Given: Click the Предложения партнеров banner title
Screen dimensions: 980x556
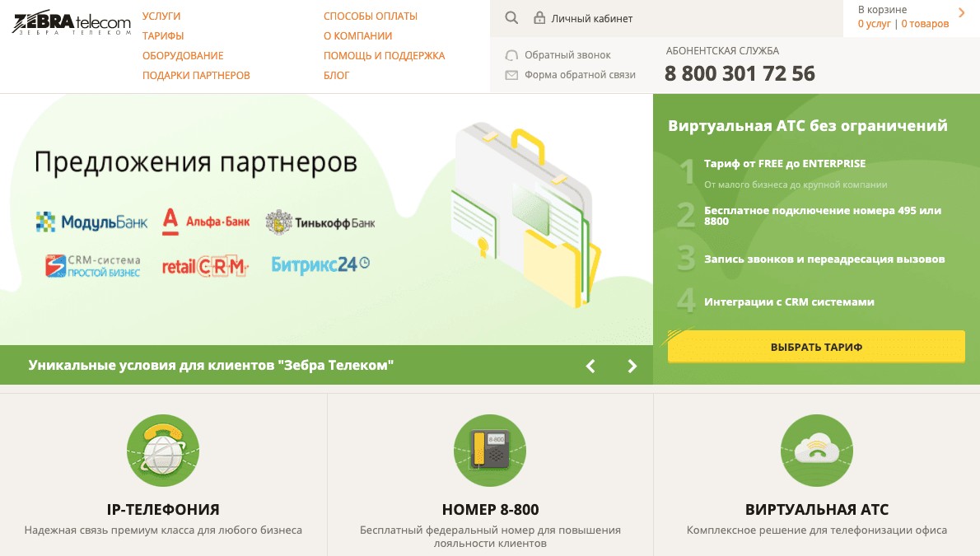Looking at the screenshot, I should (196, 162).
